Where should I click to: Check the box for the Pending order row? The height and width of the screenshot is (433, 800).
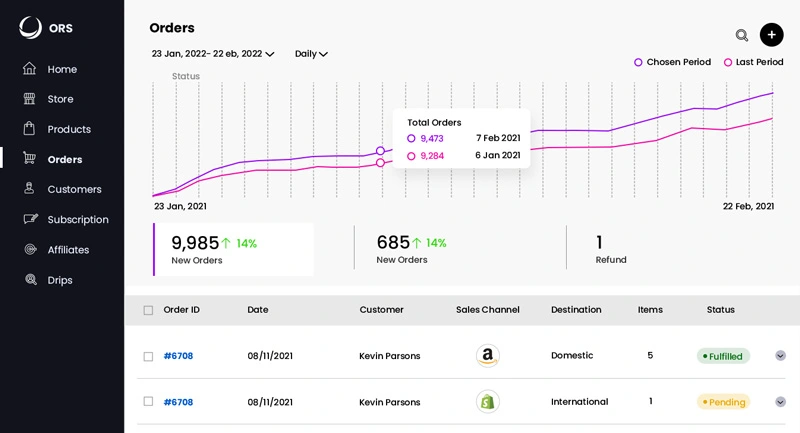coord(148,402)
